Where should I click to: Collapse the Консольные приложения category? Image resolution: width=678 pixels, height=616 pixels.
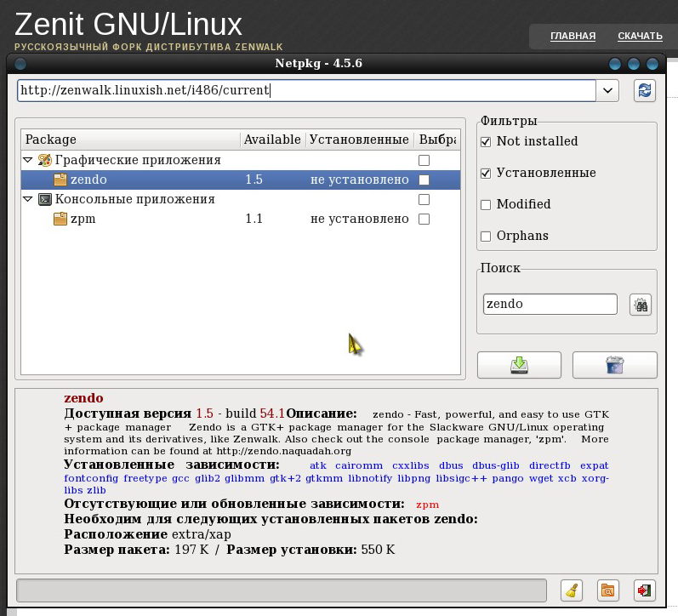tap(28, 199)
